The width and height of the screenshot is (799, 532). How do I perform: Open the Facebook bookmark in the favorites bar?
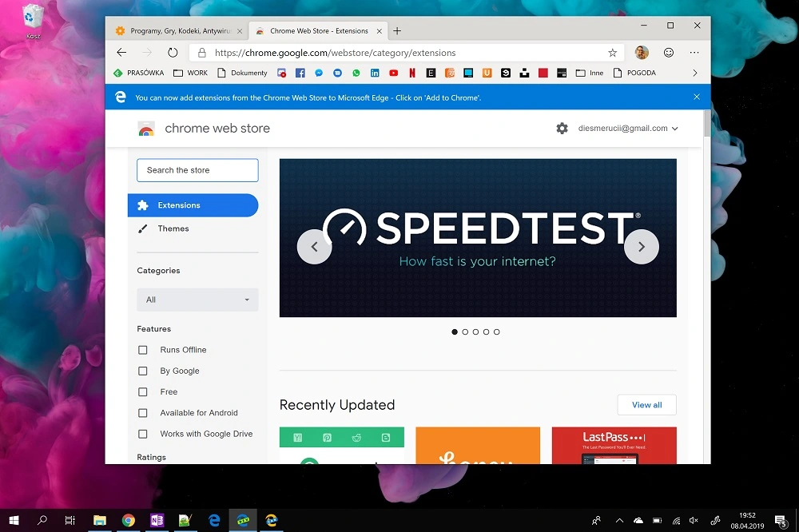[300, 72]
